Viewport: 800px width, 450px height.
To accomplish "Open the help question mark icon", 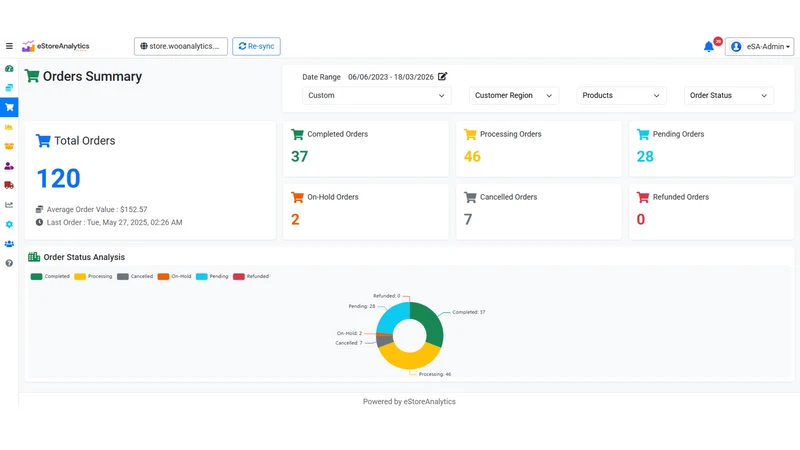I will 9,263.
